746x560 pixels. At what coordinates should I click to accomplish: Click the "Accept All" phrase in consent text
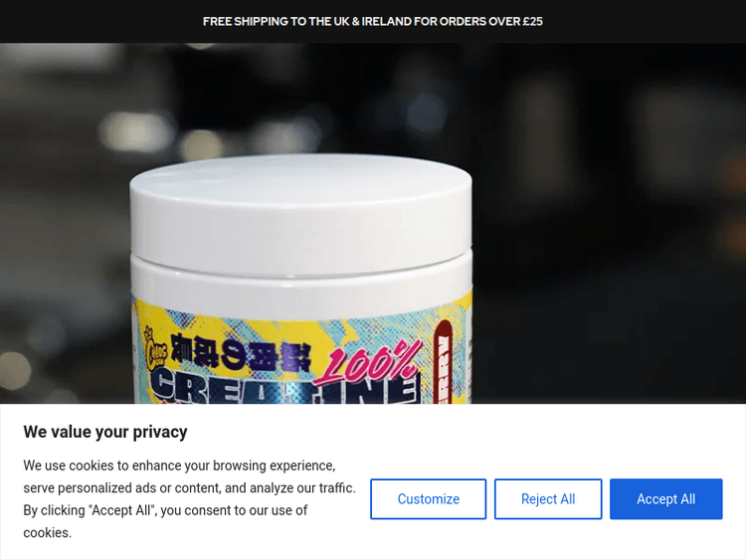coord(121,510)
